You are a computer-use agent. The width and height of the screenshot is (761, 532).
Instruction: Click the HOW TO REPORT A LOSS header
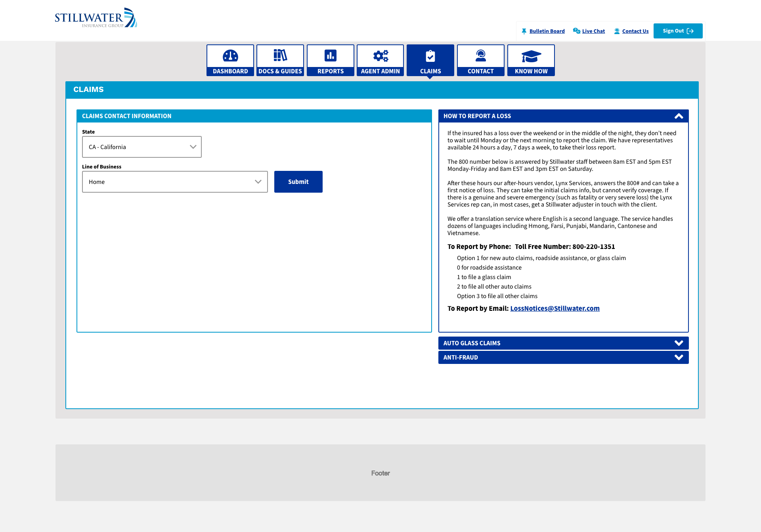point(564,116)
